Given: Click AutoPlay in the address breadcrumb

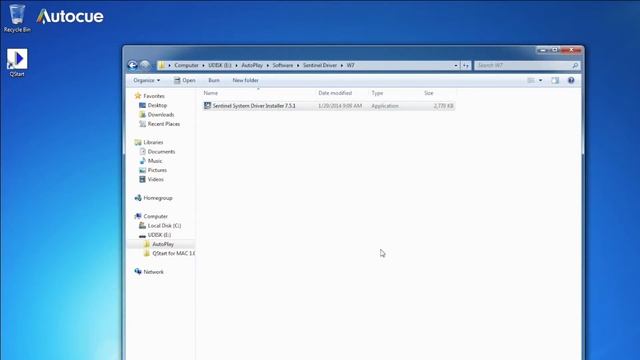Looking at the screenshot, I should coord(252,65).
